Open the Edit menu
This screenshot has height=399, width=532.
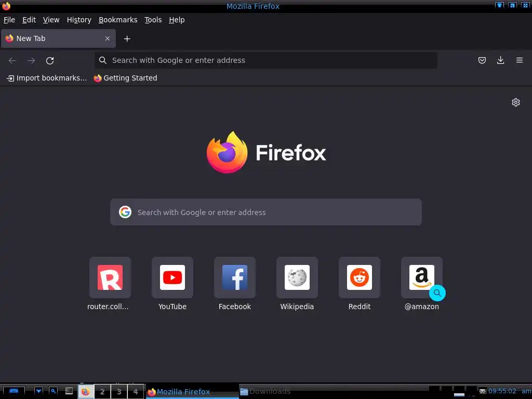pyautogui.click(x=29, y=20)
